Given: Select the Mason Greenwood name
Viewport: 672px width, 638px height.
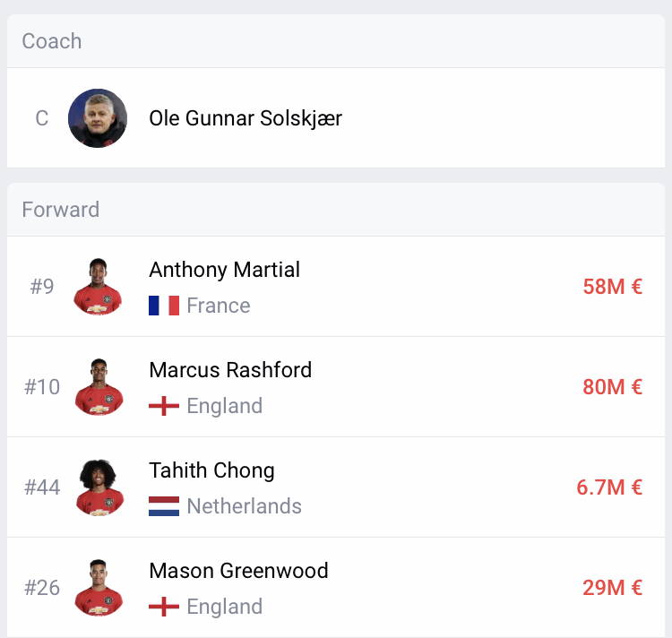Looking at the screenshot, I should click(238, 571).
